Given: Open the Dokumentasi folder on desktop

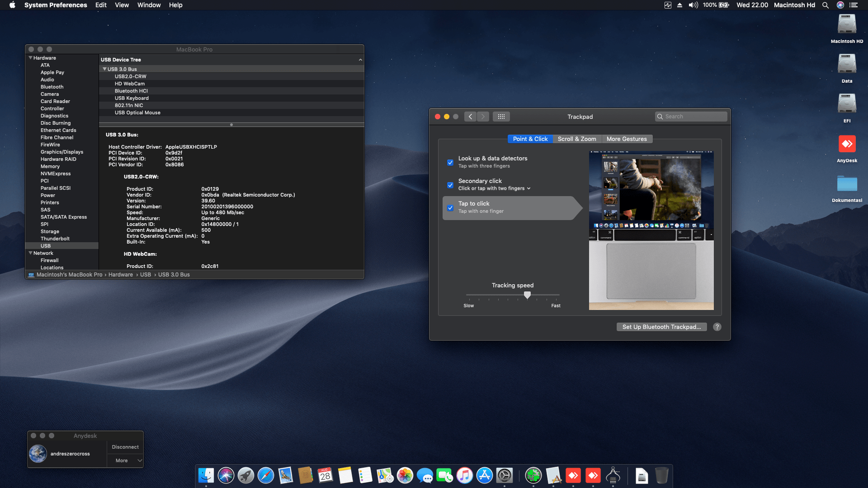Looking at the screenshot, I should coord(847,188).
